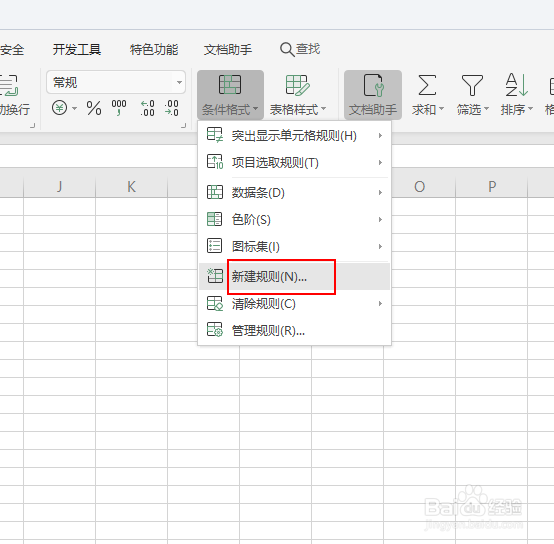554x544 pixels.
Task: Click the Sort (排序) A-Z icon
Action: point(517,84)
